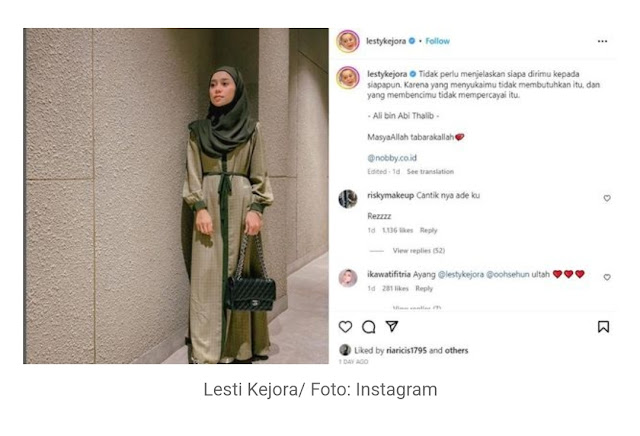The width and height of the screenshot is (640, 436).
Task: Reply to ikawatifitria's comment
Action: pos(424,288)
